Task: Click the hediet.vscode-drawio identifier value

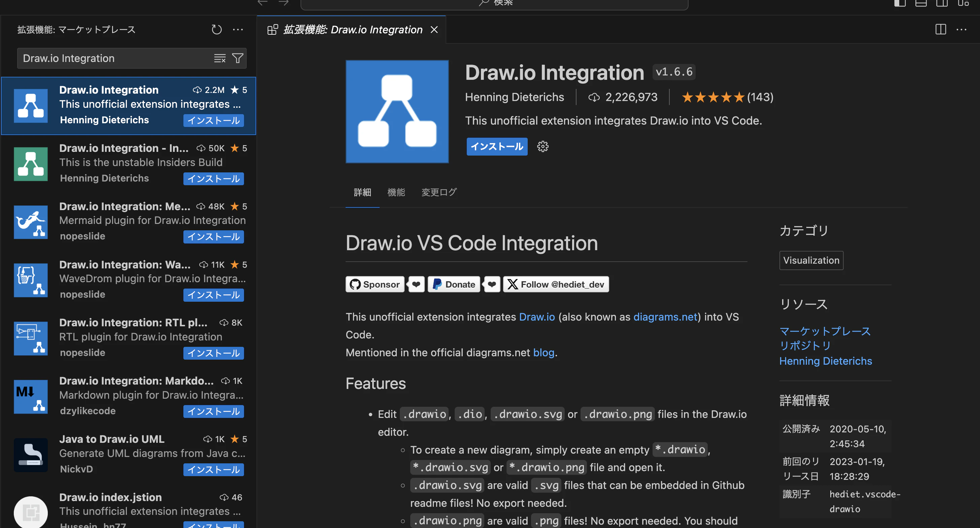Action: 865,502
